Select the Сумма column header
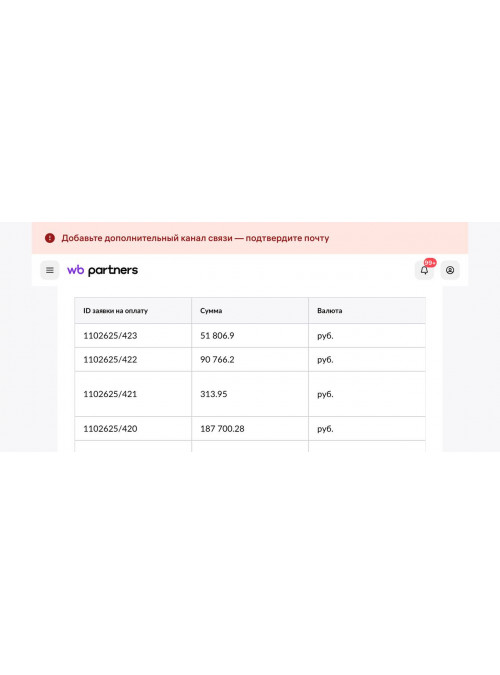Viewport: 500px width, 675px height. 211,310
